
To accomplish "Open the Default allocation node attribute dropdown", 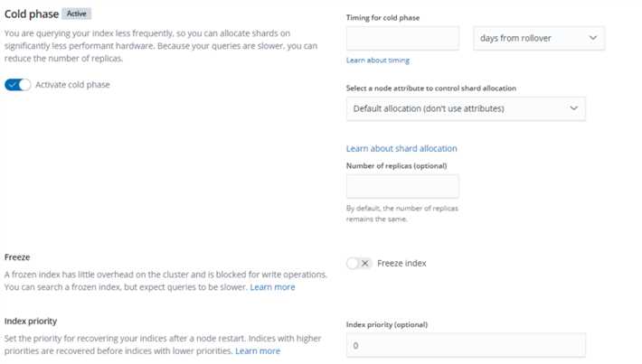I will coord(466,108).
